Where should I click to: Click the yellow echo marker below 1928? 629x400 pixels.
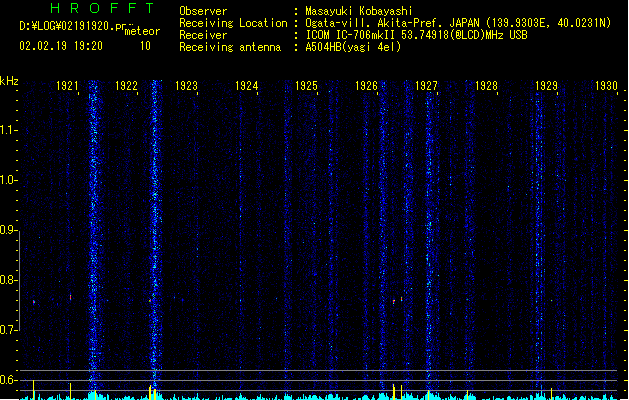[467, 395]
